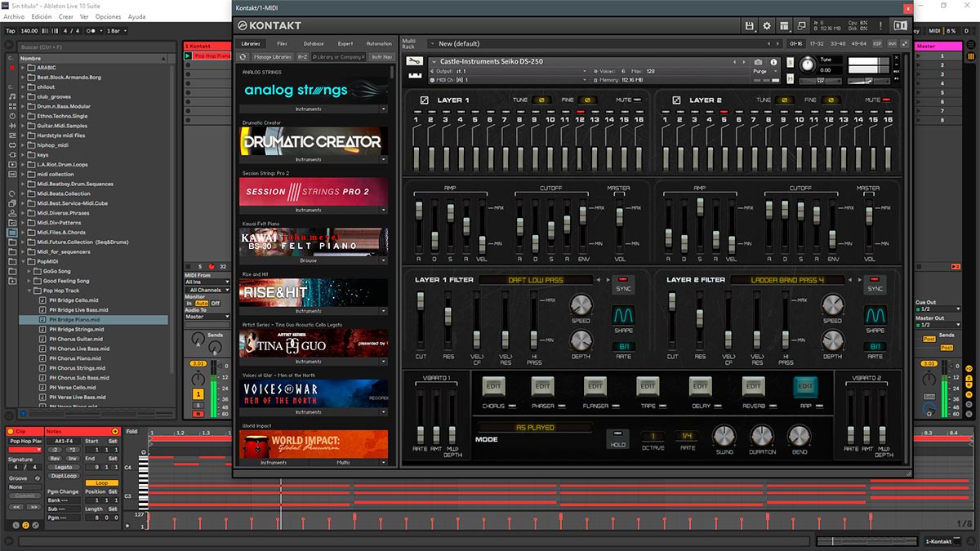Toggle the Chorus effect switch
This screenshot has width=980, height=551.
point(511,406)
